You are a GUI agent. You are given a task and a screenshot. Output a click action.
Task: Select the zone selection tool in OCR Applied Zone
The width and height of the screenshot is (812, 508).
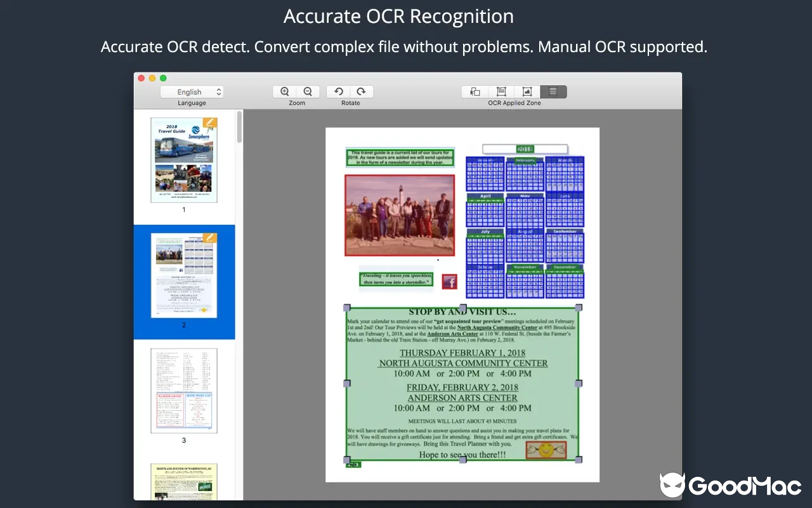475,91
